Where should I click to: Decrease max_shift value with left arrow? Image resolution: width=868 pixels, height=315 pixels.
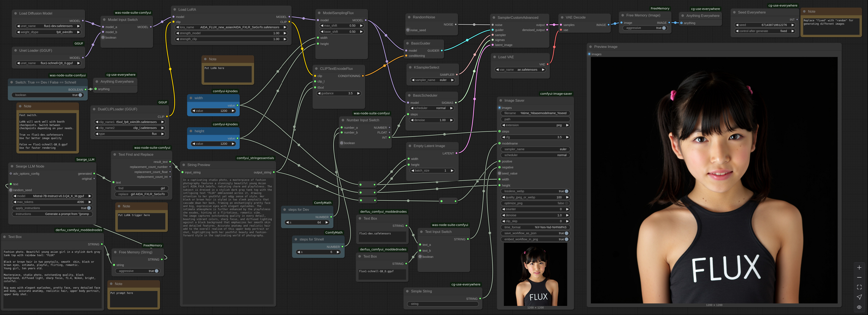click(321, 26)
